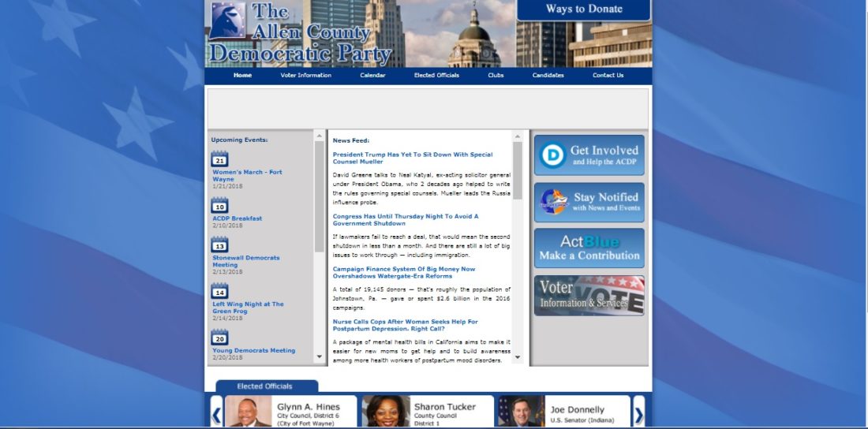The image size is (868, 429).
Task: Click the name Glynn A. Hines
Action: [x=309, y=407]
